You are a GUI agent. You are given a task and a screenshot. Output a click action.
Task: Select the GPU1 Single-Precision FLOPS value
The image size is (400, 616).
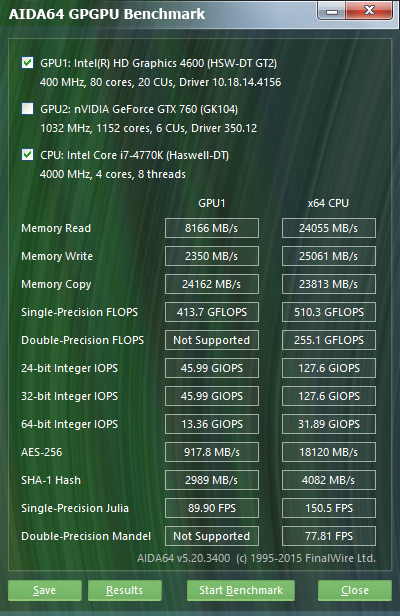click(x=212, y=312)
